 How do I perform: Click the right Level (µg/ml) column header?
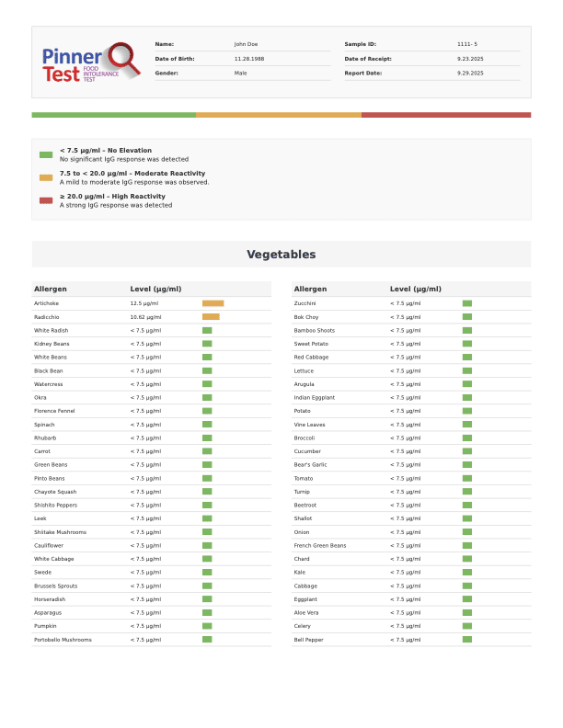click(416, 290)
